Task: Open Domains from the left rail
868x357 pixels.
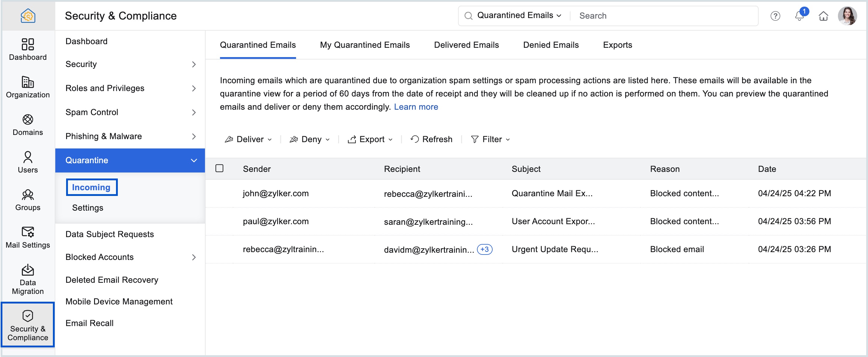Action: click(x=28, y=124)
